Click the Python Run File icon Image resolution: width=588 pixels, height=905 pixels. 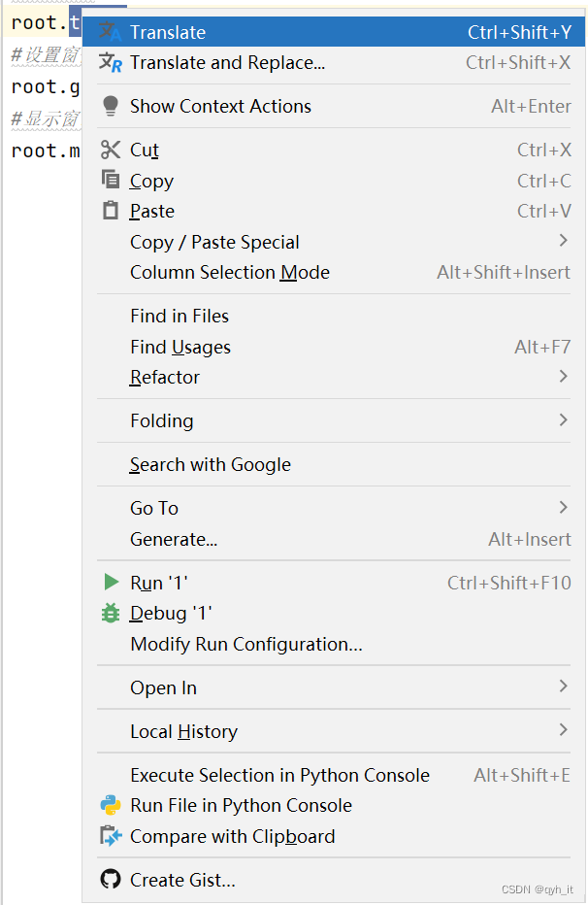point(111,805)
